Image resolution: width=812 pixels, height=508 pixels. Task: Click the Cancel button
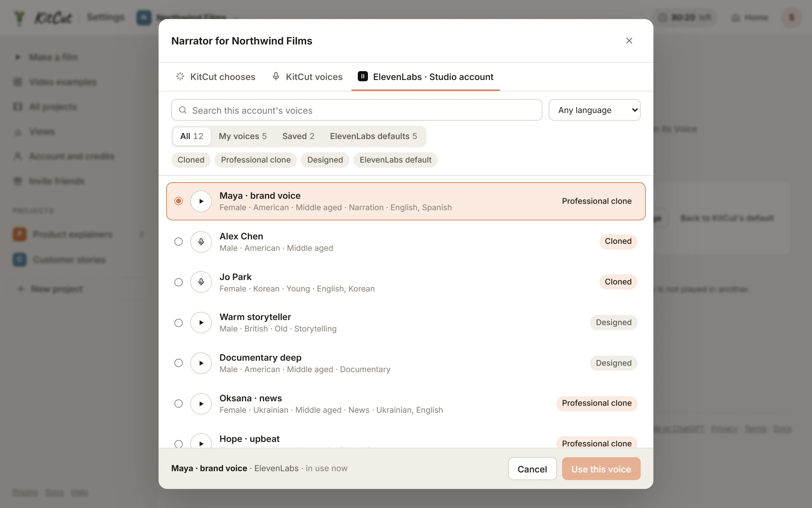coord(532,469)
